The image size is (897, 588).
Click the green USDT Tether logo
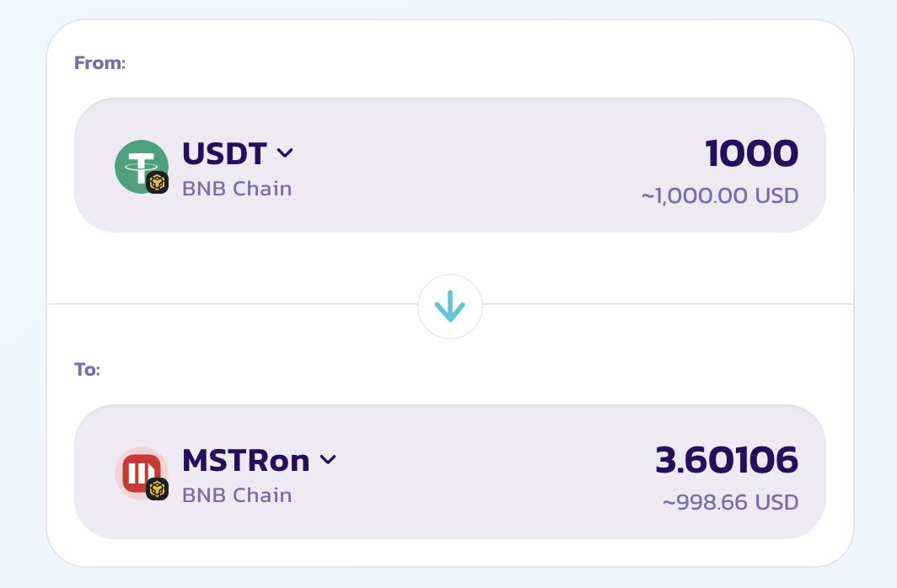137,163
